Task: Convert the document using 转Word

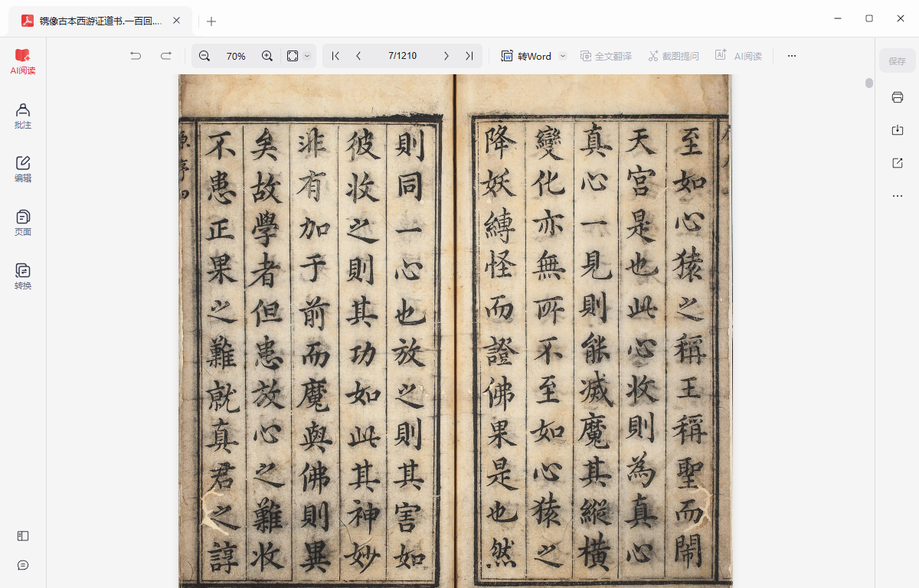Action: [x=526, y=56]
